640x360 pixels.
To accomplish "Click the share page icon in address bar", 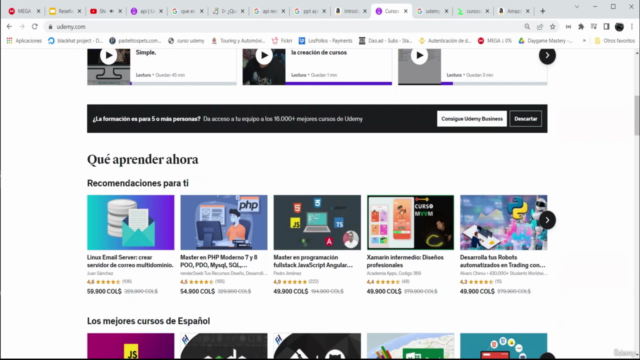I will (540, 27).
